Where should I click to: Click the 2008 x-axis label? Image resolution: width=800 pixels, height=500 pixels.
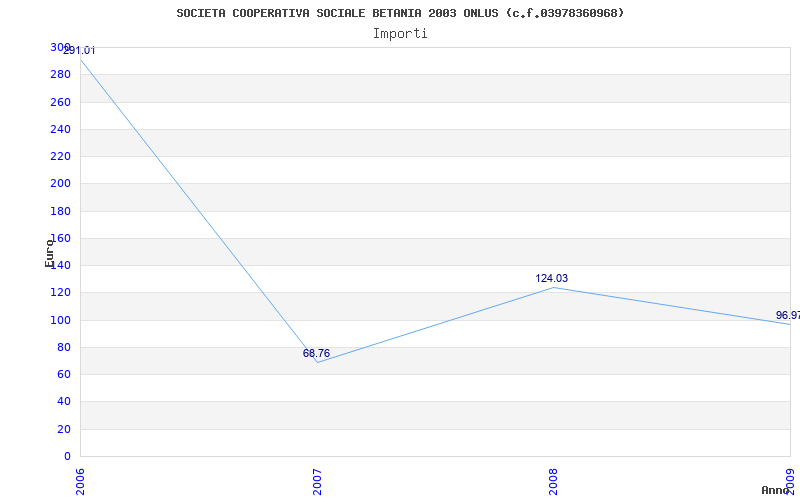point(554,483)
